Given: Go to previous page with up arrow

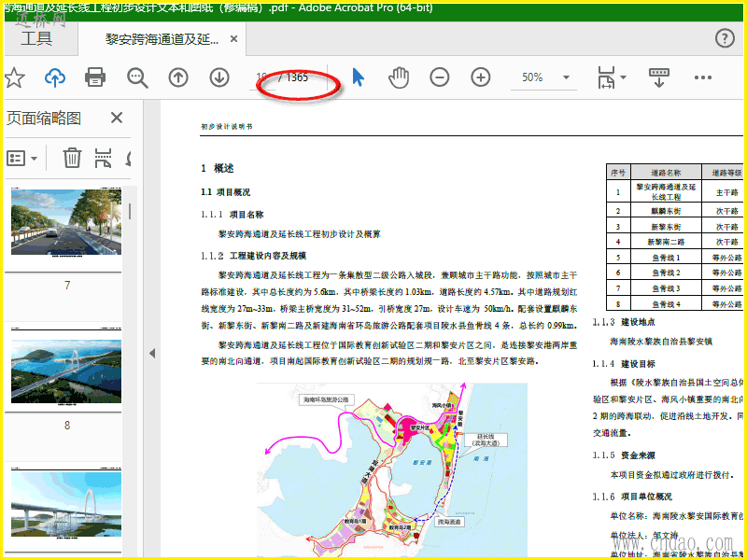Looking at the screenshot, I should tap(178, 77).
